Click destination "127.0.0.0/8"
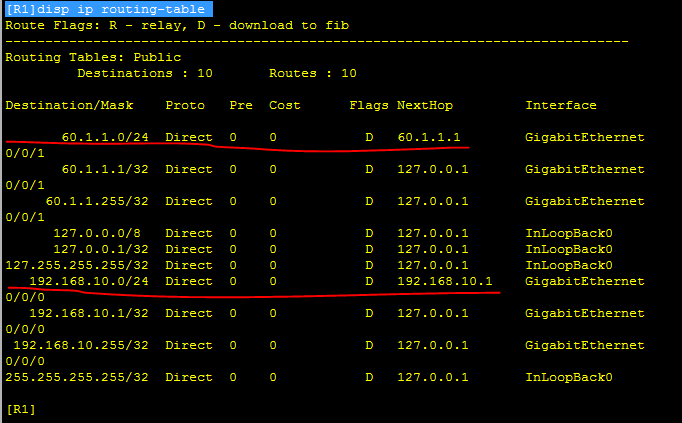682x423 pixels. coord(97,233)
